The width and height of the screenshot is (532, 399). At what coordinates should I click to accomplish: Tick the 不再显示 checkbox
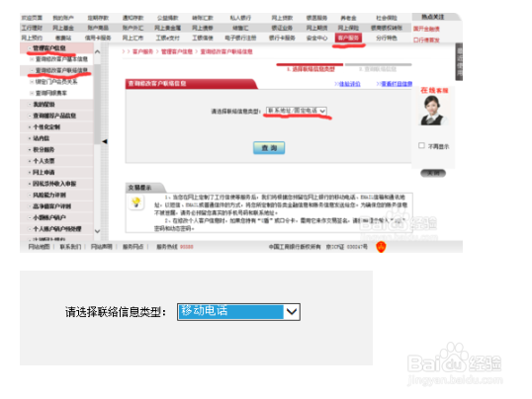tap(421, 145)
